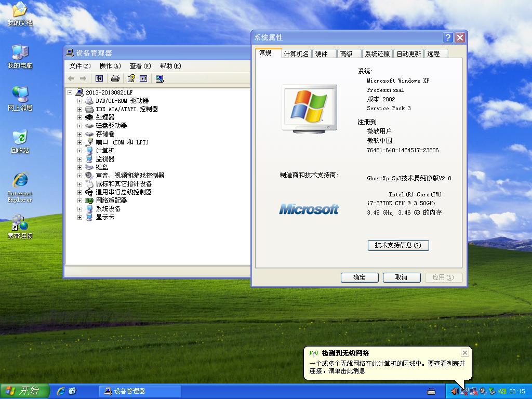Close the wireless network balloon notification
The height and width of the screenshot is (399, 532).
pyautogui.click(x=465, y=353)
